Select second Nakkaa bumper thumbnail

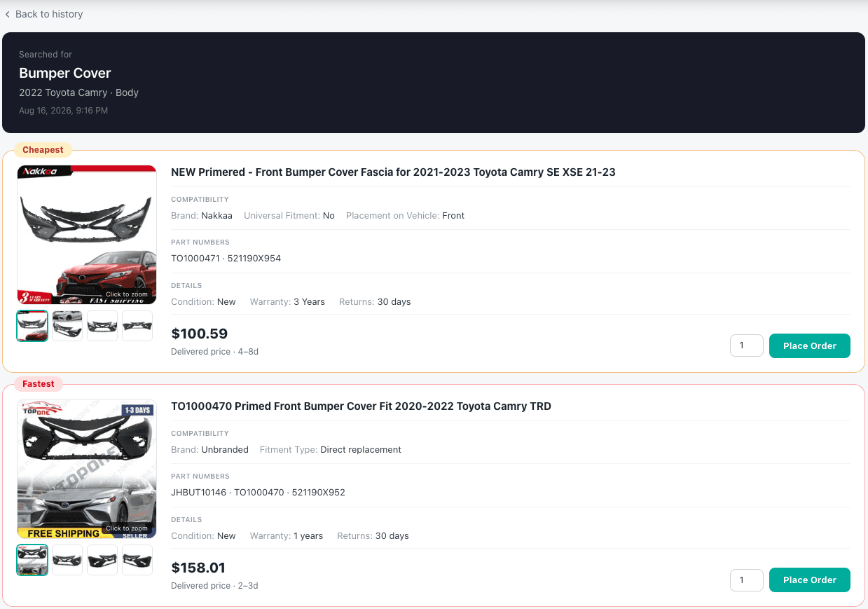pos(67,326)
